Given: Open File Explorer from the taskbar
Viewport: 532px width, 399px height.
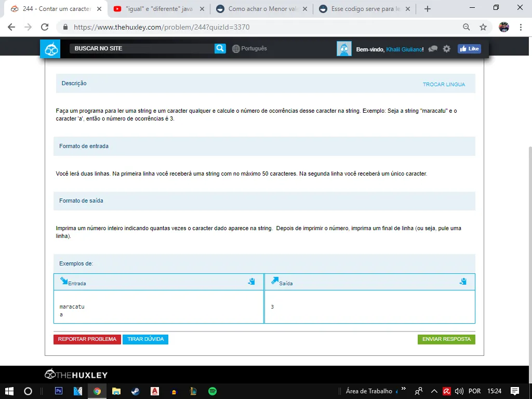Looking at the screenshot, I should point(116,391).
